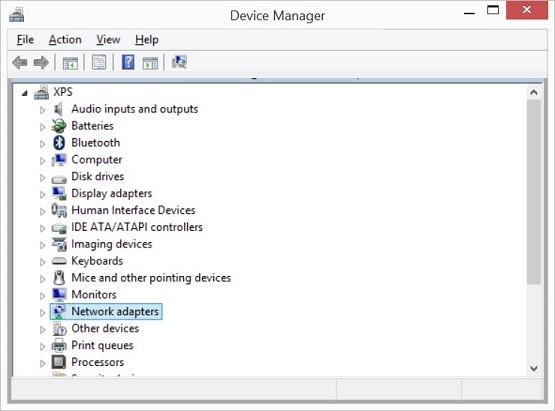555x411 pixels.
Task: Click Show/Hide Action Pane toolbar icon
Action: pos(150,63)
